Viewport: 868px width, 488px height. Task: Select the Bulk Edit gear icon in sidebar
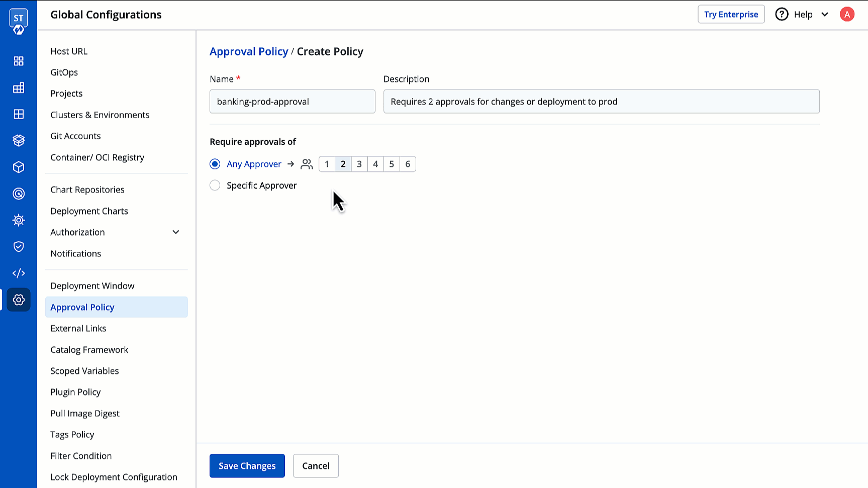19,220
